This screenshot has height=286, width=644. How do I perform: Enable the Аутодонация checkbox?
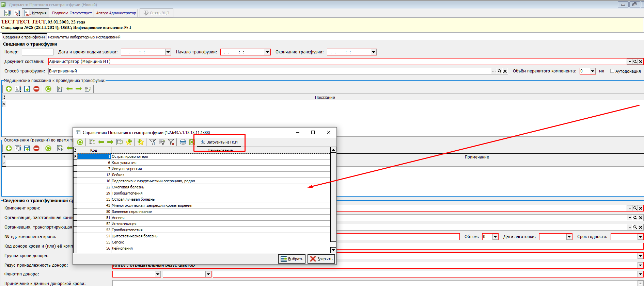tap(612, 71)
